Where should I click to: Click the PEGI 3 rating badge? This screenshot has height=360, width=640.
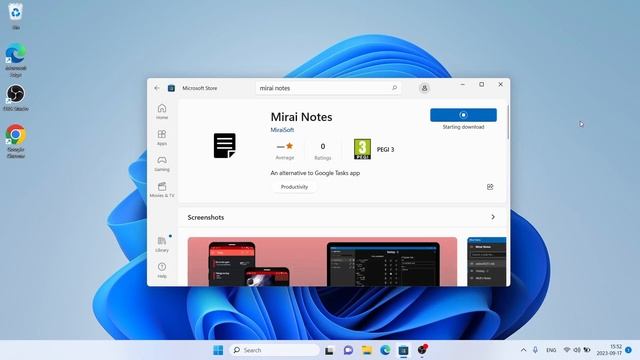(362, 149)
